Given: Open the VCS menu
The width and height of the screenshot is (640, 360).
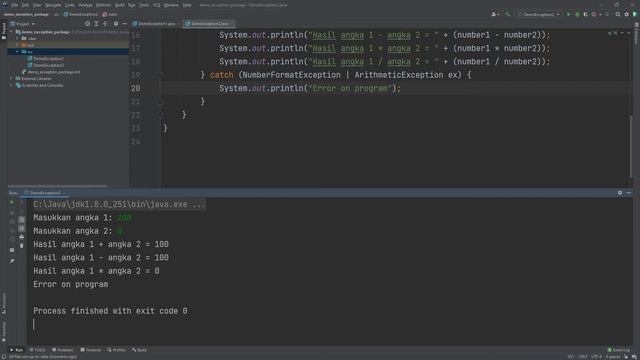Looking at the screenshot, I should pos(157,5).
